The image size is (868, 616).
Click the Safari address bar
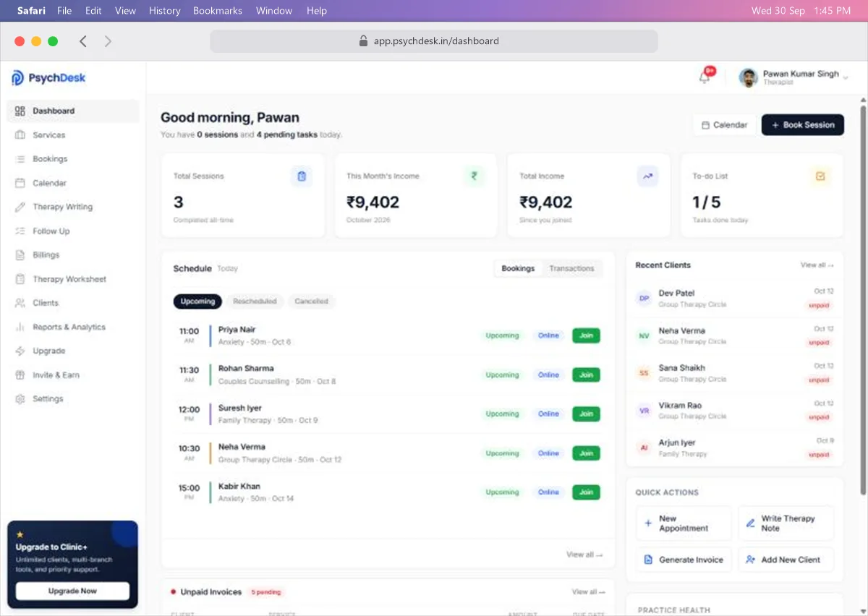(x=434, y=41)
